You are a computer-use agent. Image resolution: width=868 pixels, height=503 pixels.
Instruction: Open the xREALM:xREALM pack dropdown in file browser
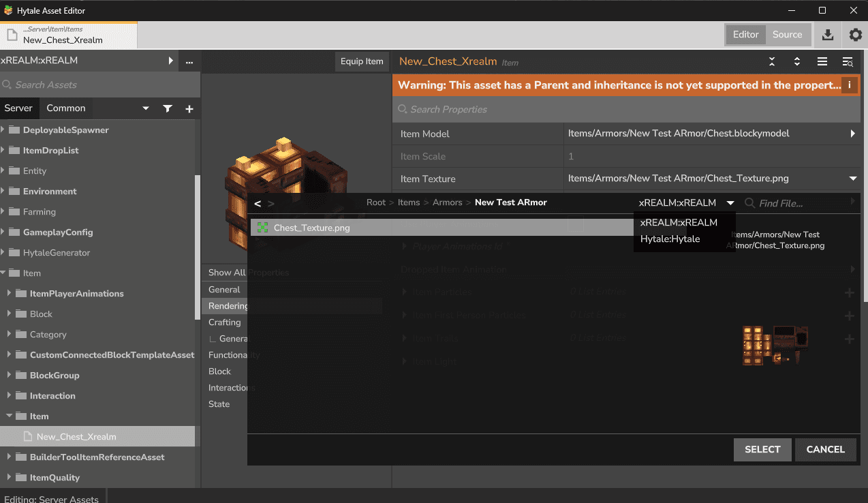(x=686, y=202)
